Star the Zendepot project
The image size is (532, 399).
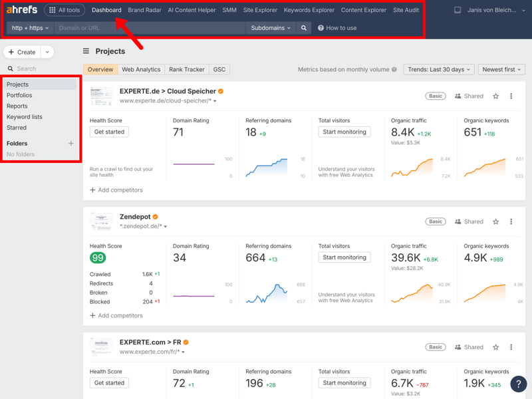click(495, 222)
